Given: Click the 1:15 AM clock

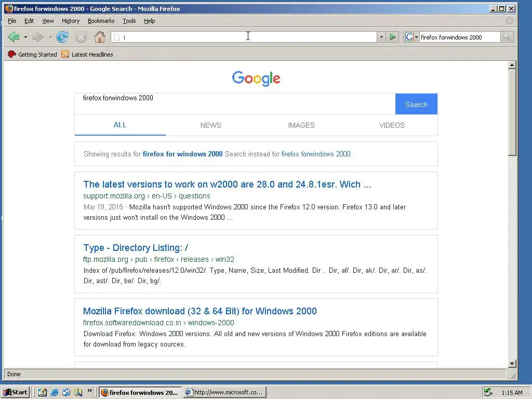Looking at the screenshot, I should 512,393.
